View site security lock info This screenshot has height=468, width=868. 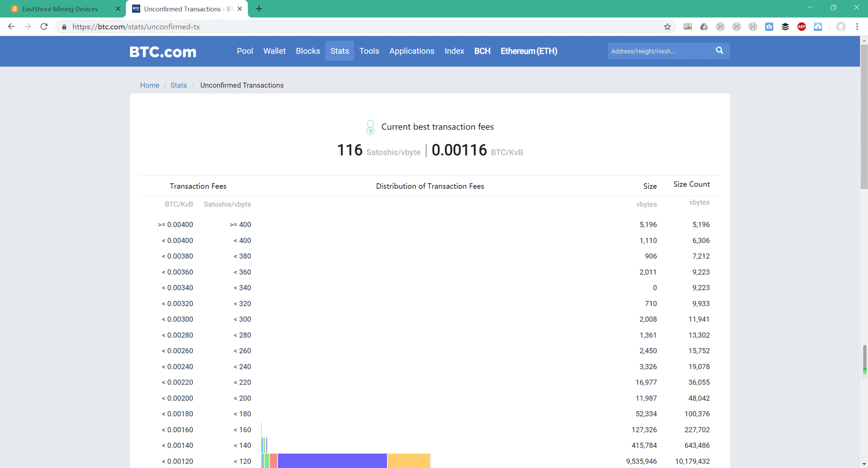pyautogui.click(x=64, y=27)
